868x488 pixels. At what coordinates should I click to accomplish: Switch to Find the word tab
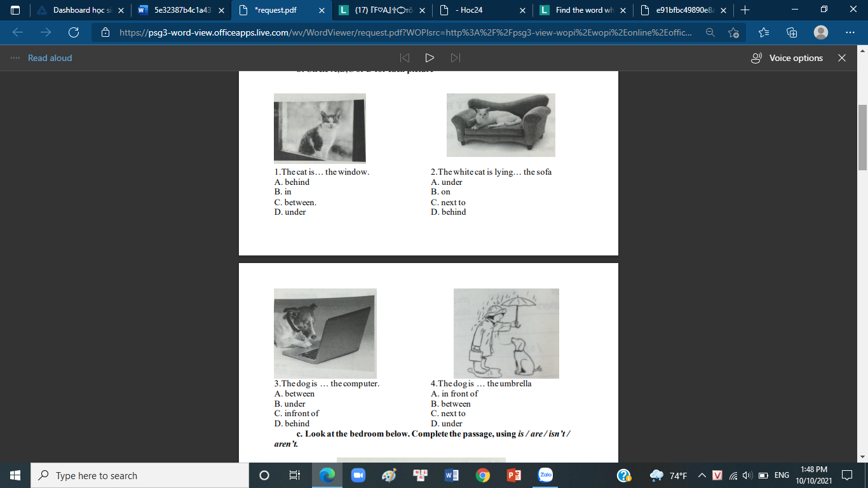(x=583, y=10)
